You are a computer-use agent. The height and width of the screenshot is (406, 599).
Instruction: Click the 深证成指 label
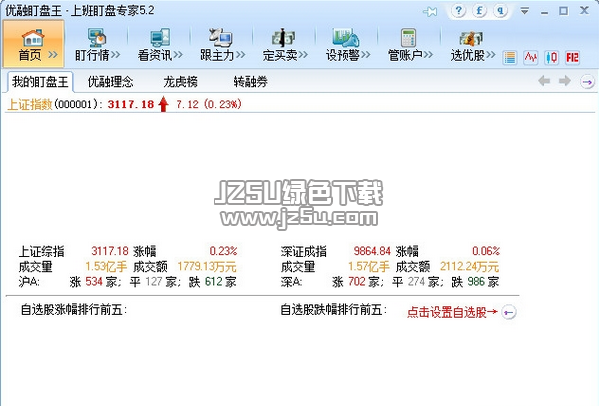click(x=304, y=251)
